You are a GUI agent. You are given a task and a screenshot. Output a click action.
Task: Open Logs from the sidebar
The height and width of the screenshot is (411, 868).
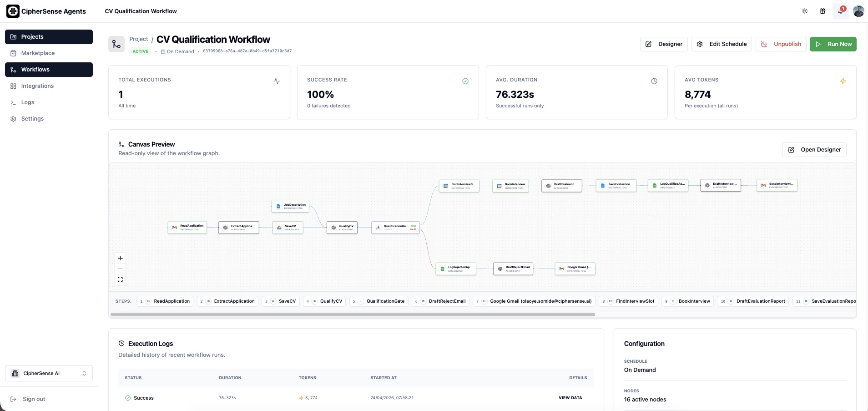click(x=27, y=102)
